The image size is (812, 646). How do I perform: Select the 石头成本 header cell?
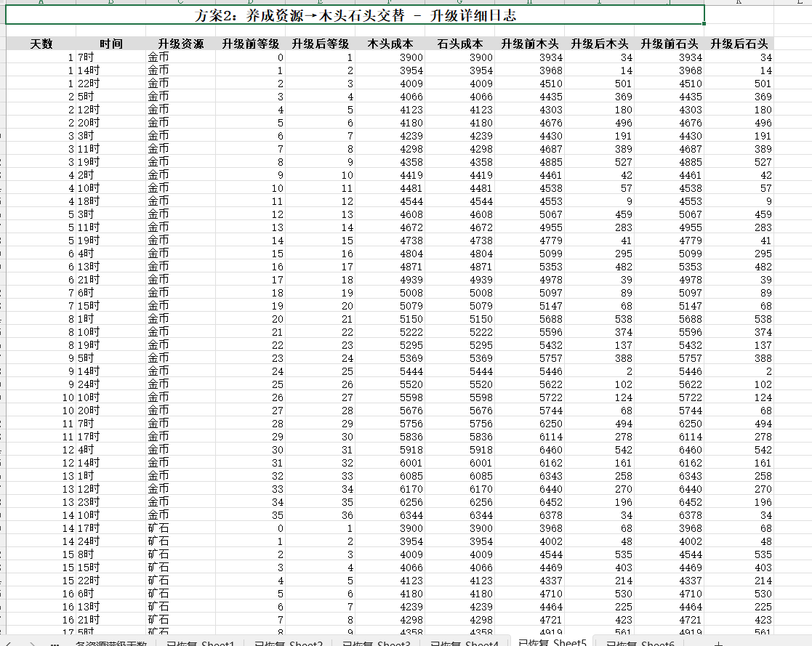tap(460, 44)
